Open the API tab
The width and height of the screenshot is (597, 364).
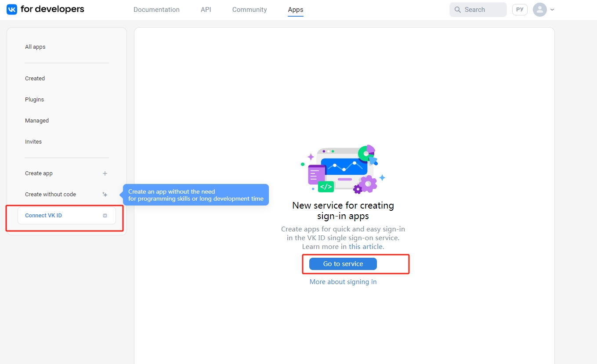[206, 10]
